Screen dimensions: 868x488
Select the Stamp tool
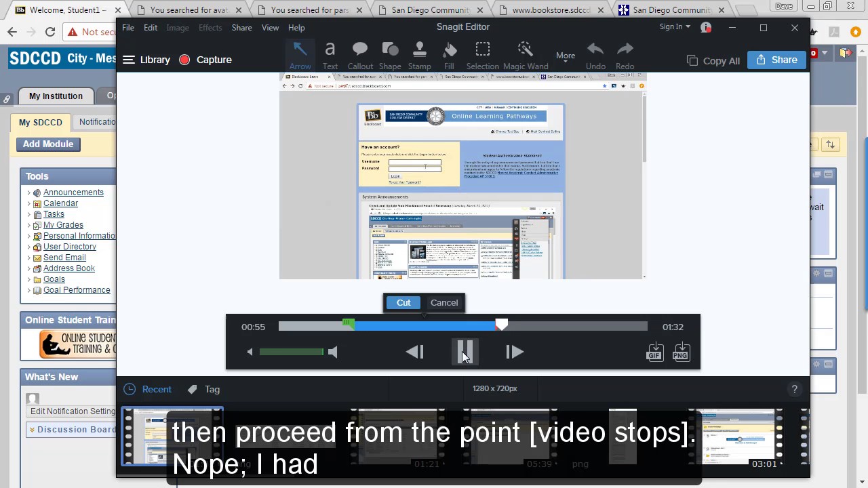420,55
